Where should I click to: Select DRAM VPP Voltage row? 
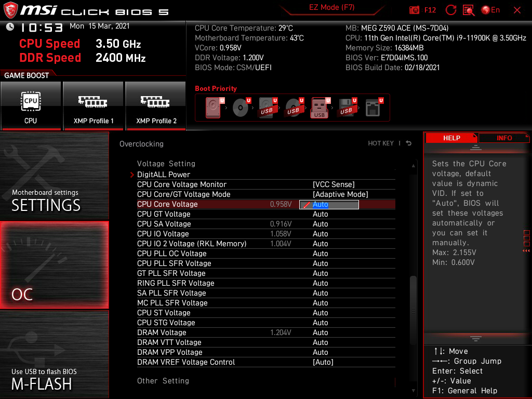(266, 352)
